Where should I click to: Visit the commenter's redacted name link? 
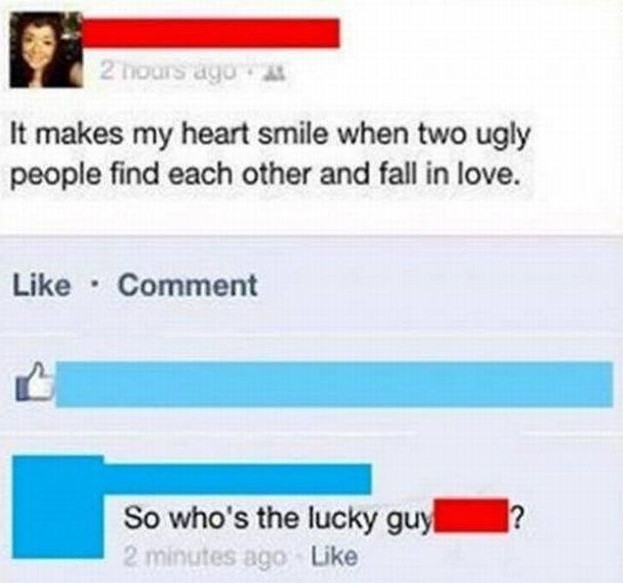(238, 479)
